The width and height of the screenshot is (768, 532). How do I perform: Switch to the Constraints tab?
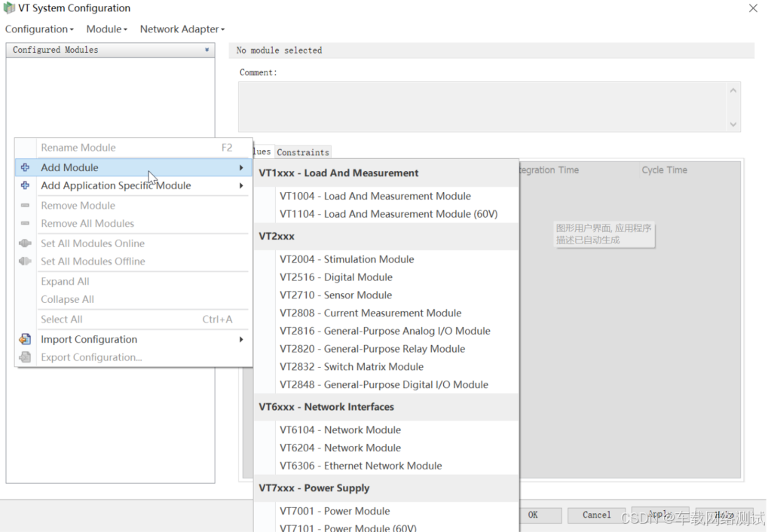[303, 152]
